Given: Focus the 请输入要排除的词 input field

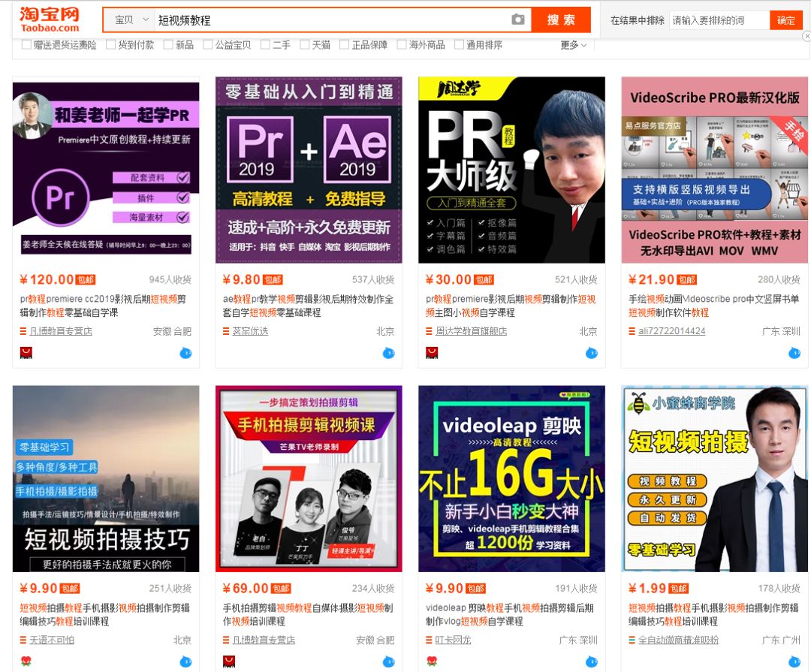Looking at the screenshot, I should coord(719,20).
